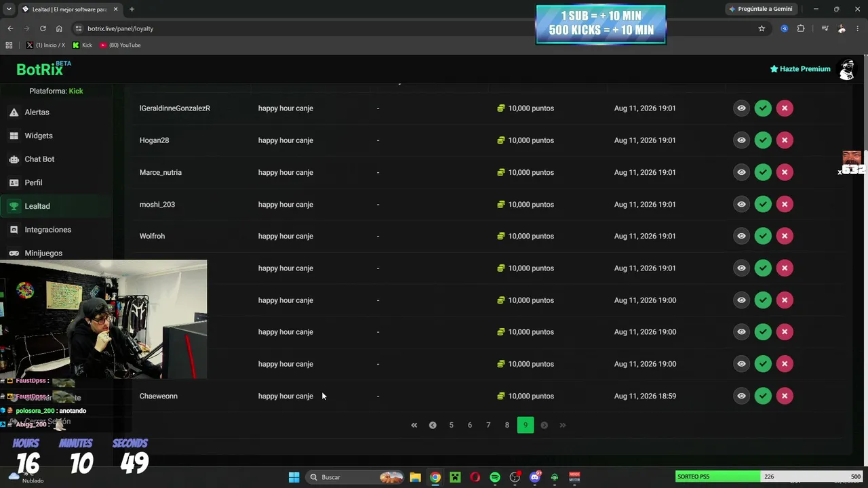This screenshot has height=488, width=868.
Task: View eye for 19:00 row above Chaeweonn
Action: [x=741, y=364]
